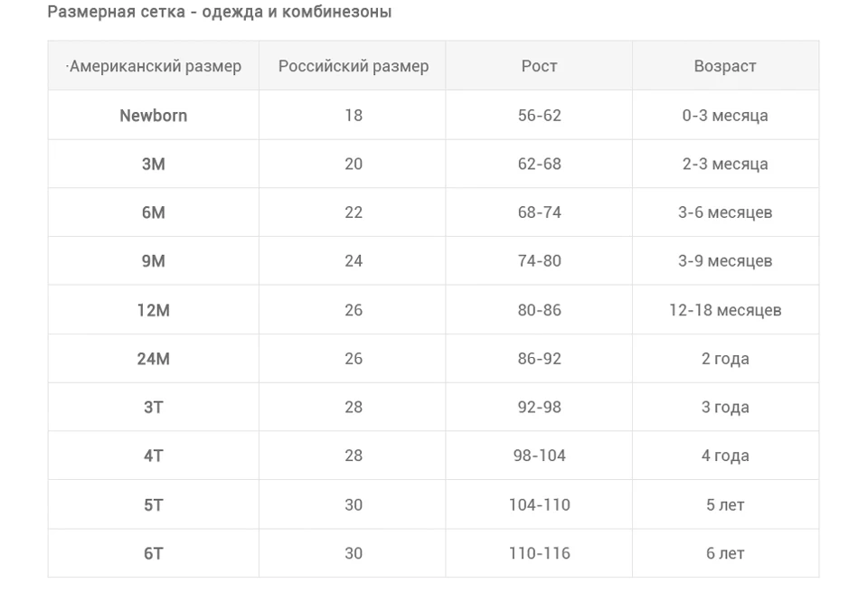This screenshot has height=602, width=868.
Task: Click the 'Рост' column header
Action: pos(539,66)
